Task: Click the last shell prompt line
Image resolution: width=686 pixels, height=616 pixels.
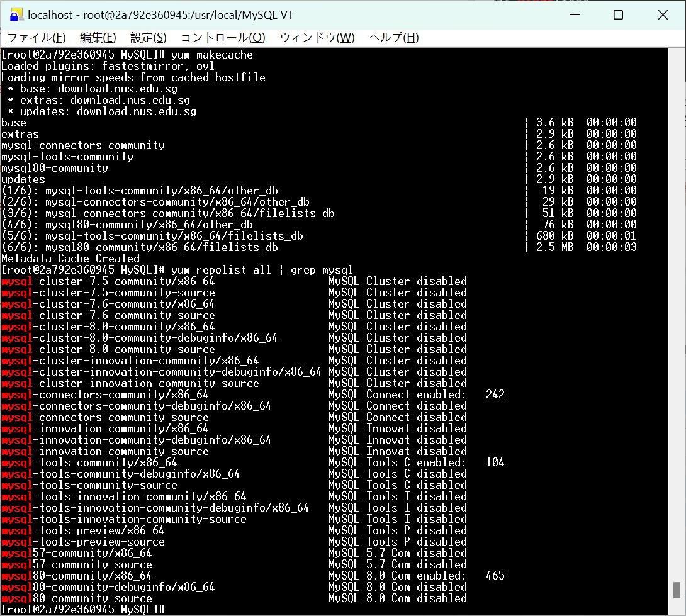Action: point(83,610)
